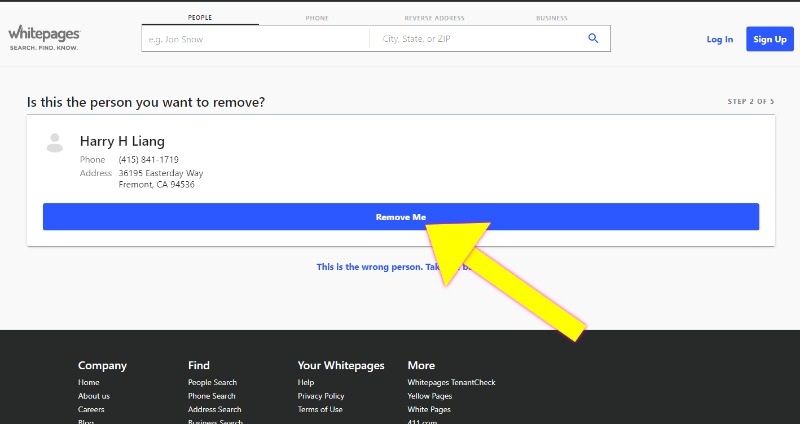Switch to the Phone search tab
The image size is (800, 424).
pos(317,18)
